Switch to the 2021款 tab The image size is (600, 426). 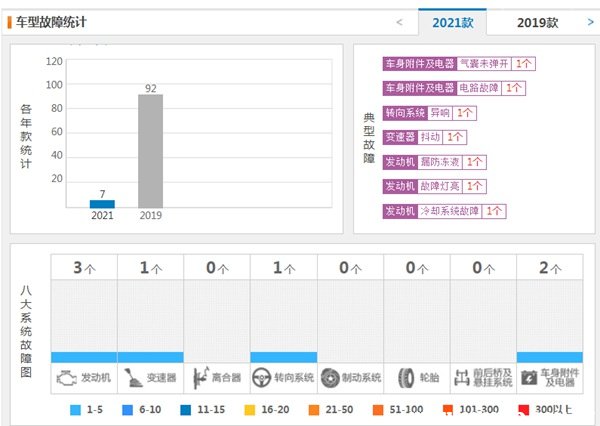click(460, 22)
